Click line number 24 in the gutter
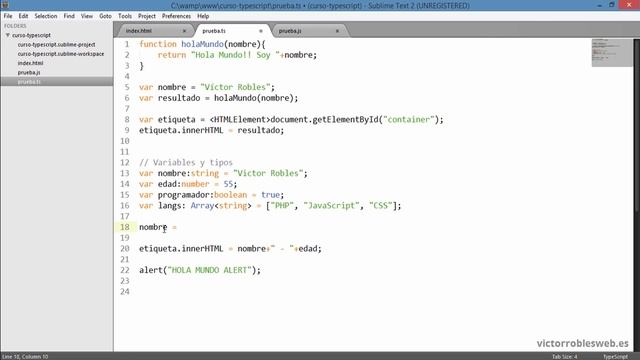 click(x=124, y=291)
